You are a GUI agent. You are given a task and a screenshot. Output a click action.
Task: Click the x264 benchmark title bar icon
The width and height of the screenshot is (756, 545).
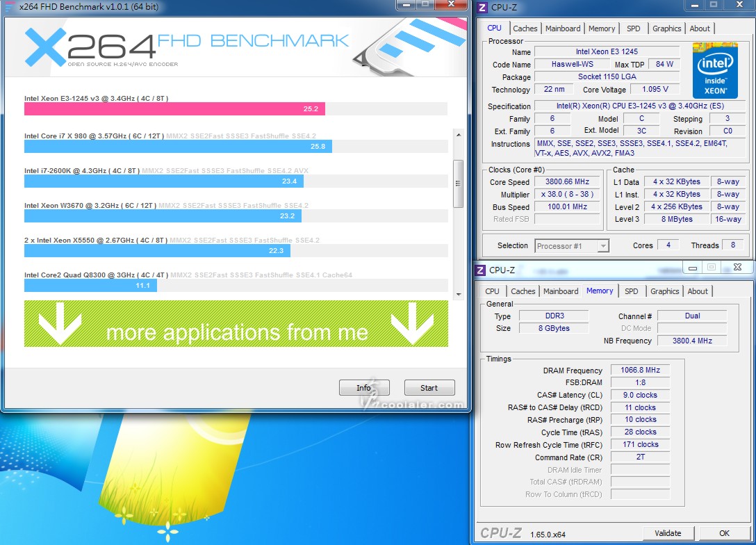click(8, 7)
